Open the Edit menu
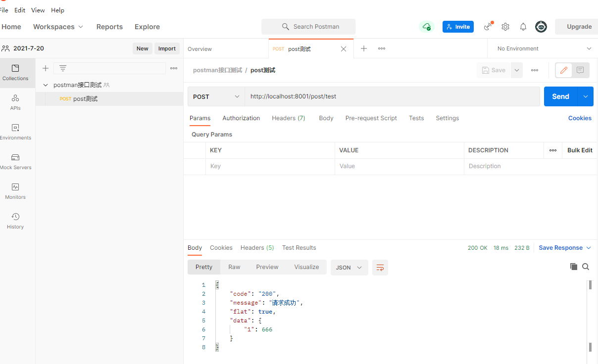The width and height of the screenshot is (598, 364). coord(20,10)
